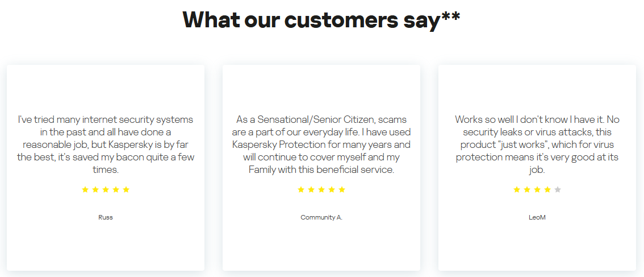Click the "What our customers say" heading

click(x=311, y=20)
